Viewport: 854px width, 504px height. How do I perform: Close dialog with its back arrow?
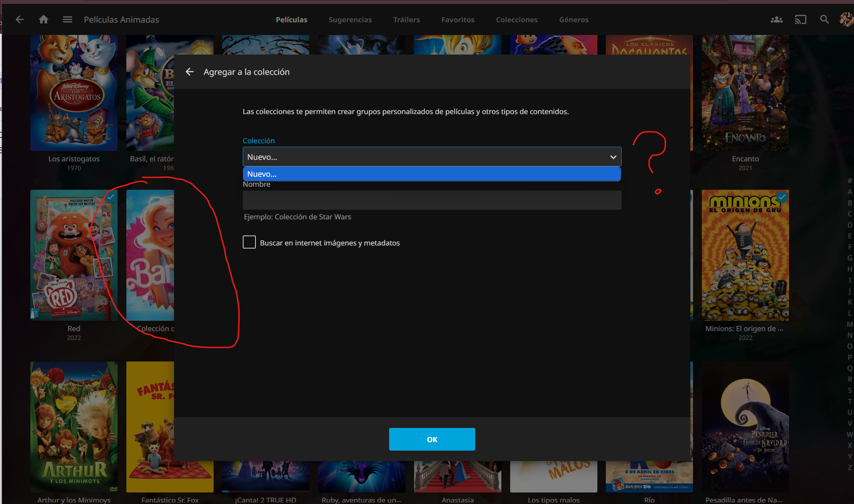(189, 72)
